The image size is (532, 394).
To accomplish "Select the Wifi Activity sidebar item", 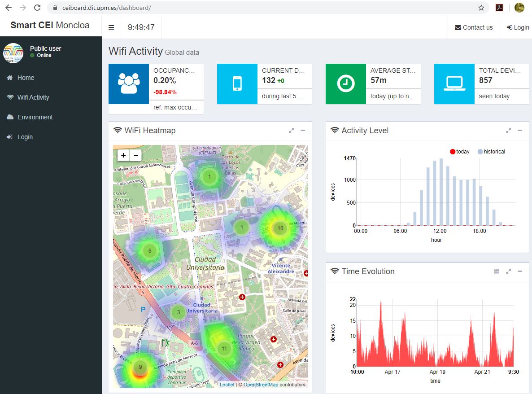I will click(x=33, y=97).
